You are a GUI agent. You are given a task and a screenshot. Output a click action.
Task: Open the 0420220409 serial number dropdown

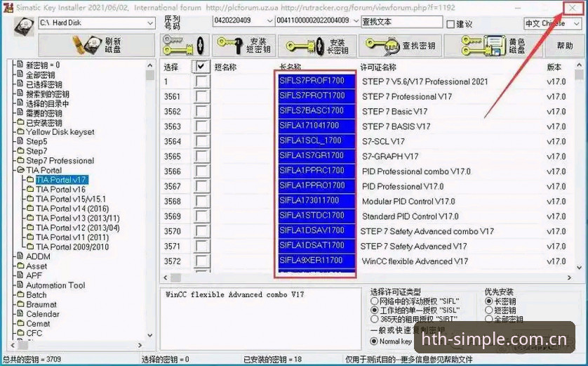click(x=269, y=21)
